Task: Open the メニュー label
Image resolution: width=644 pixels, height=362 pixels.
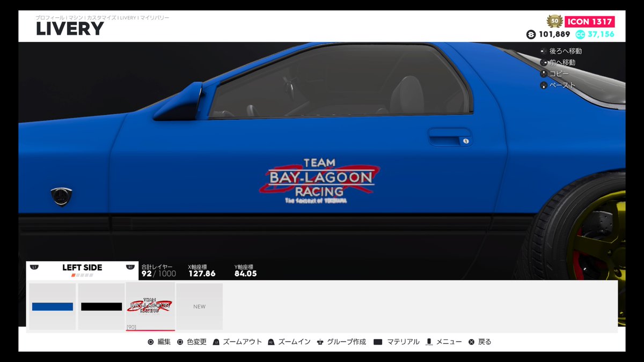Action: (x=449, y=342)
